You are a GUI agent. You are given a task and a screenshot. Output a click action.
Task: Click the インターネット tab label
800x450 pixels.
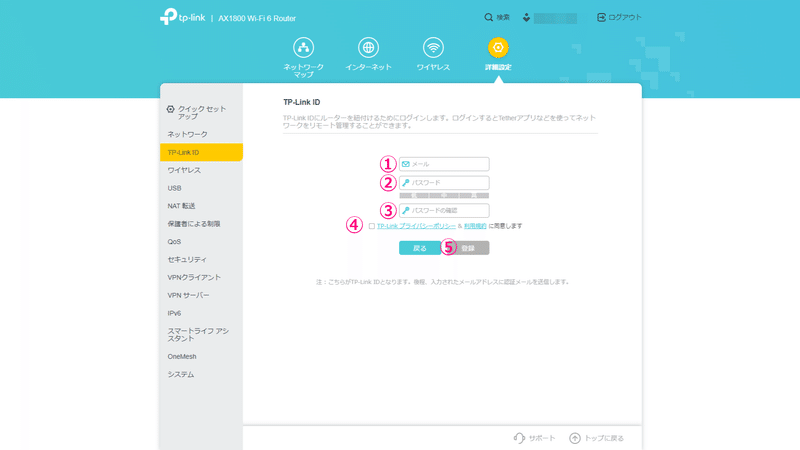pyautogui.click(x=368, y=67)
